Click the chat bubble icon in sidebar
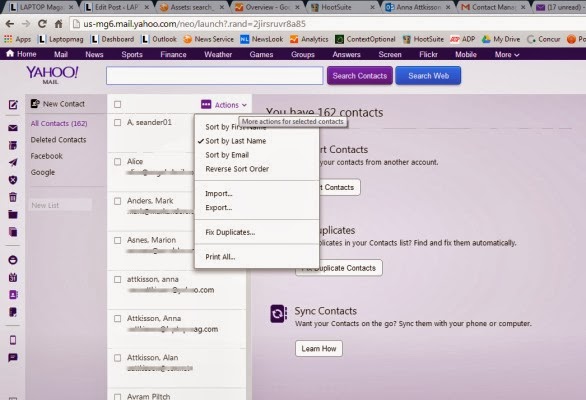586x400 pixels. [x=13, y=357]
